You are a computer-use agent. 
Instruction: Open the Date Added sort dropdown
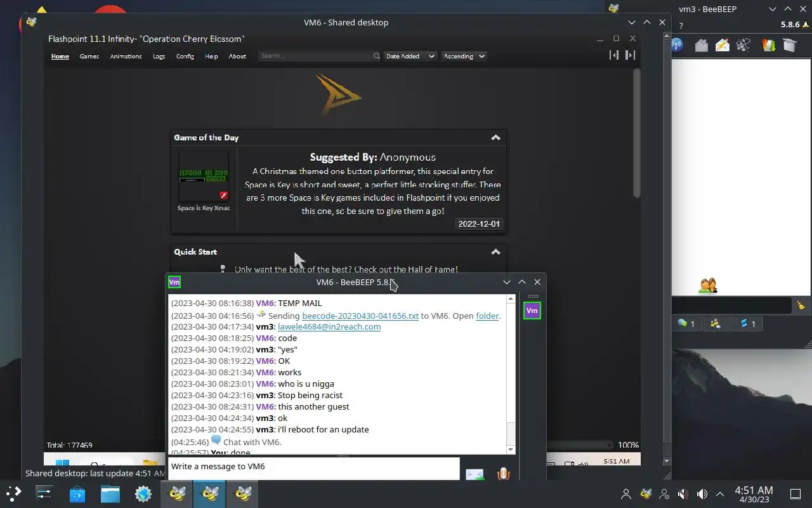coord(410,56)
